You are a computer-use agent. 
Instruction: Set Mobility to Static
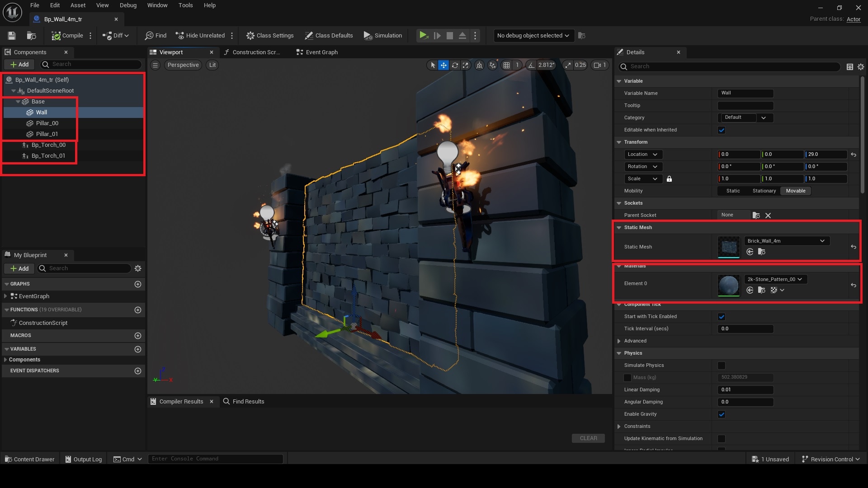click(x=733, y=191)
